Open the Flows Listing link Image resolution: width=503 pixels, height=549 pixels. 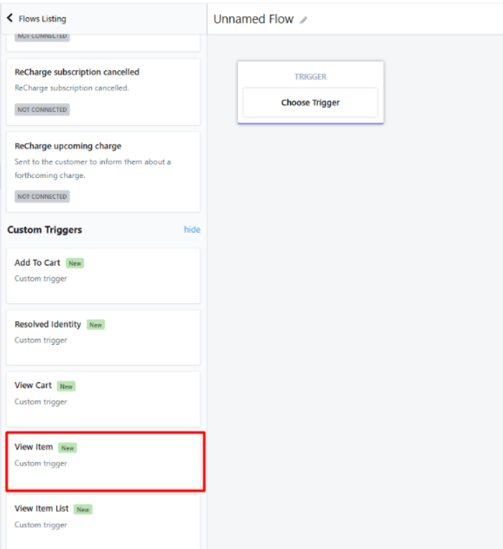42,19
